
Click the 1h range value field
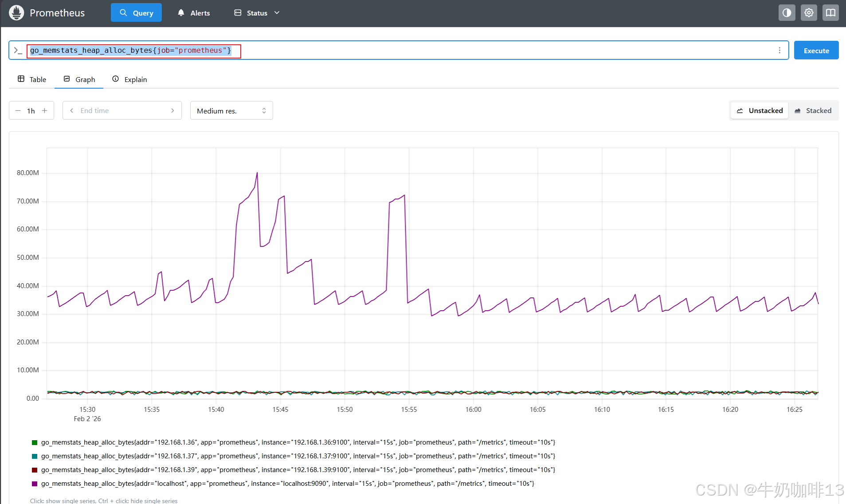point(31,111)
